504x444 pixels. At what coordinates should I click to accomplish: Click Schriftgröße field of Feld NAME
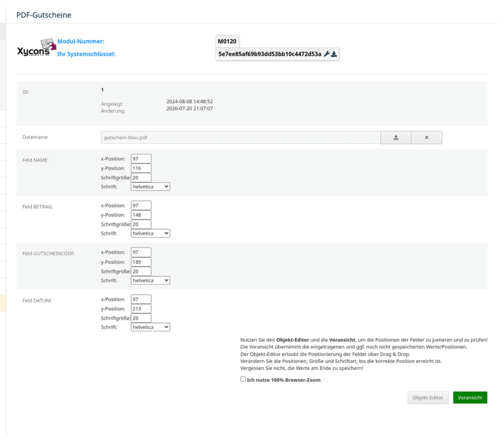[x=141, y=178]
